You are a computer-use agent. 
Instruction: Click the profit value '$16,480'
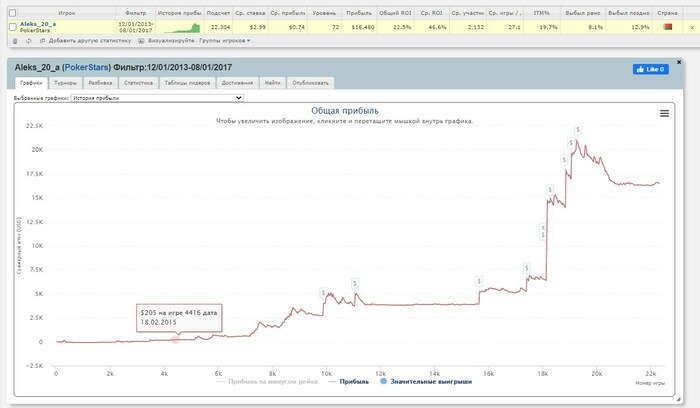click(362, 27)
